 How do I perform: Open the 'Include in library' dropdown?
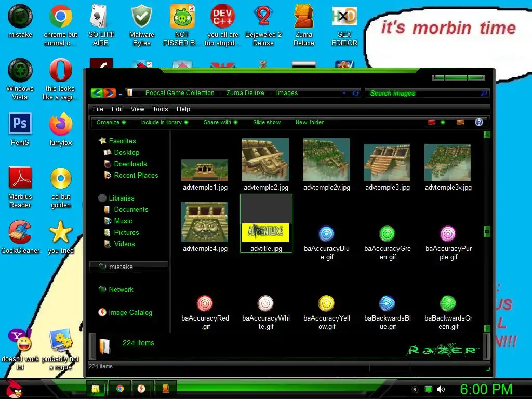[x=165, y=122]
